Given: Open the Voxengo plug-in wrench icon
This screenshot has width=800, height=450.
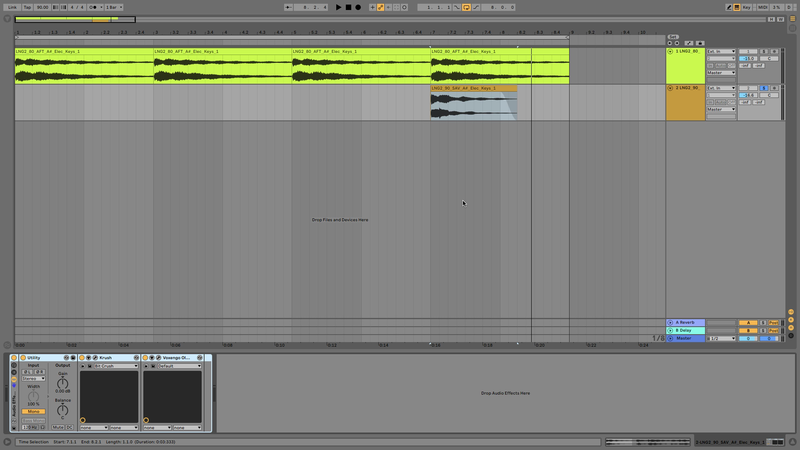Looking at the screenshot, I should [x=158, y=358].
